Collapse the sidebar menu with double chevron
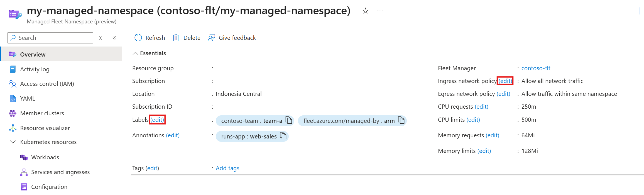644x195 pixels. click(114, 38)
